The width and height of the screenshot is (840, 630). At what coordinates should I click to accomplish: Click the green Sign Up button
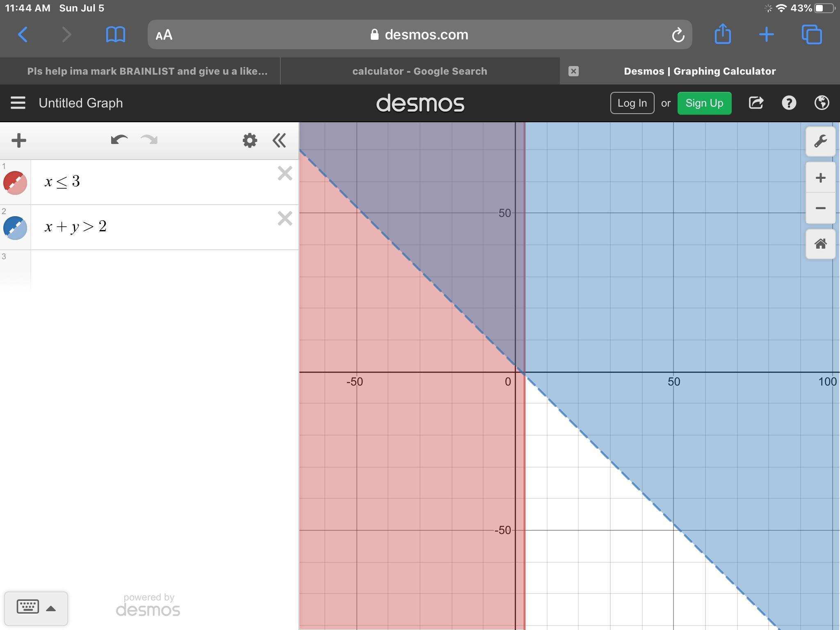coord(704,103)
